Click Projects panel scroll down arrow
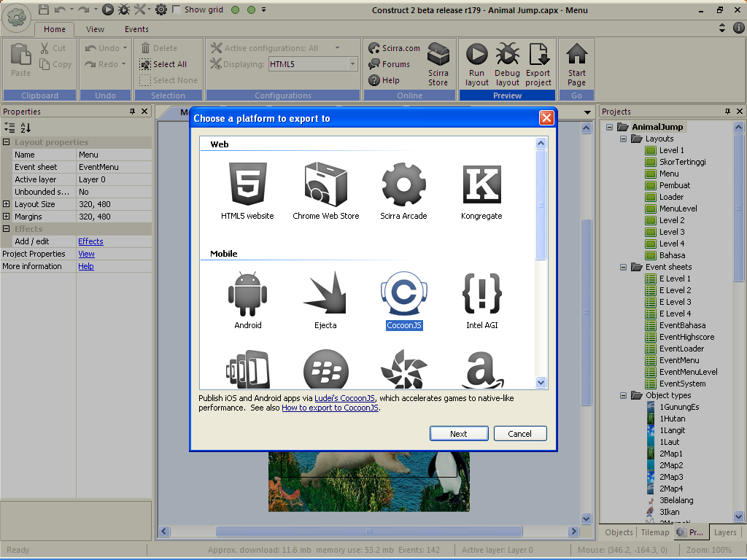Viewport: 747px width, 560px height. point(738,516)
